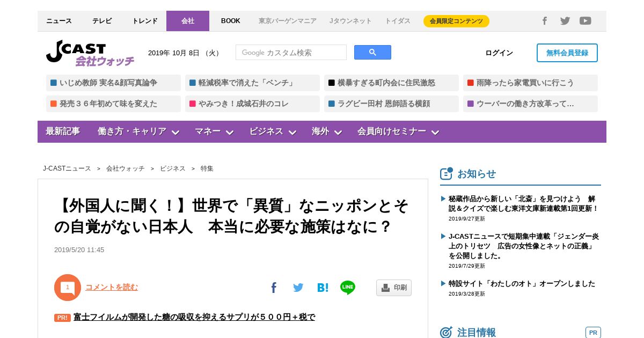Open topic いじめ教師 実名&顔写真論争
Viewport: 644px width, 338px height.
113,83
